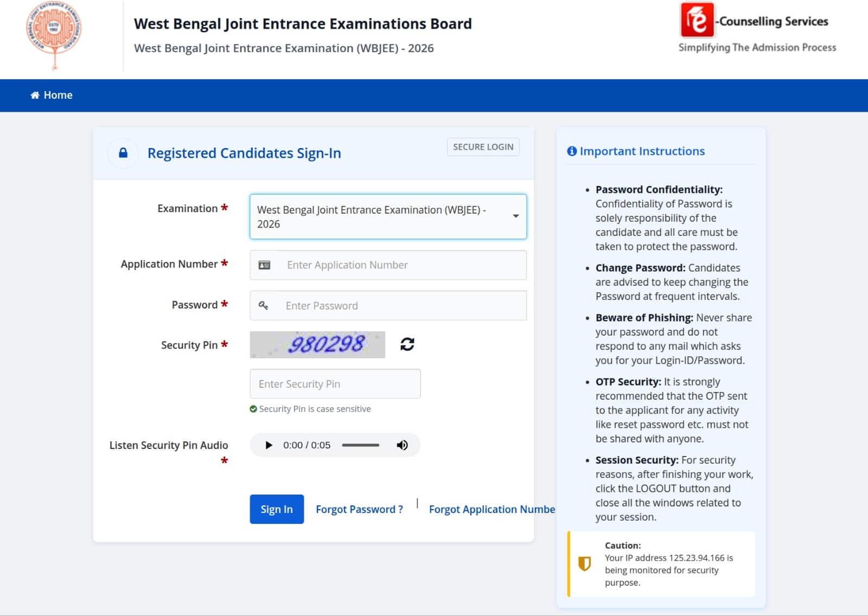Click the e-Counselling Services logo
The width and height of the screenshot is (868, 616).
pos(757,28)
